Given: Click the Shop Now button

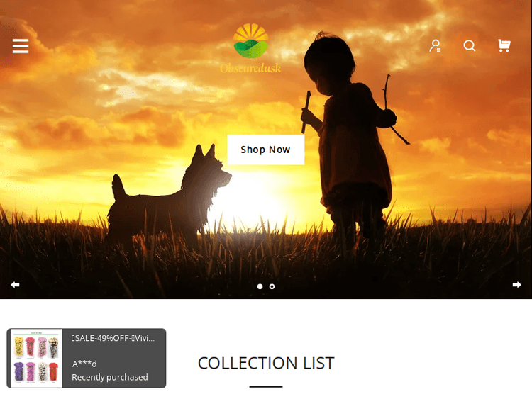Looking at the screenshot, I should tap(266, 150).
